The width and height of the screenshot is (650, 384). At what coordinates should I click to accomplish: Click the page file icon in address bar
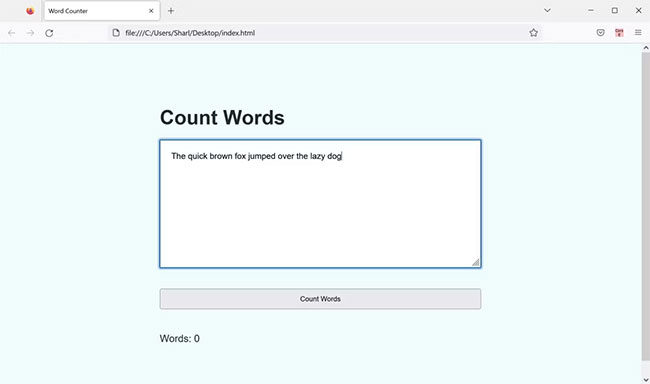pyautogui.click(x=116, y=33)
